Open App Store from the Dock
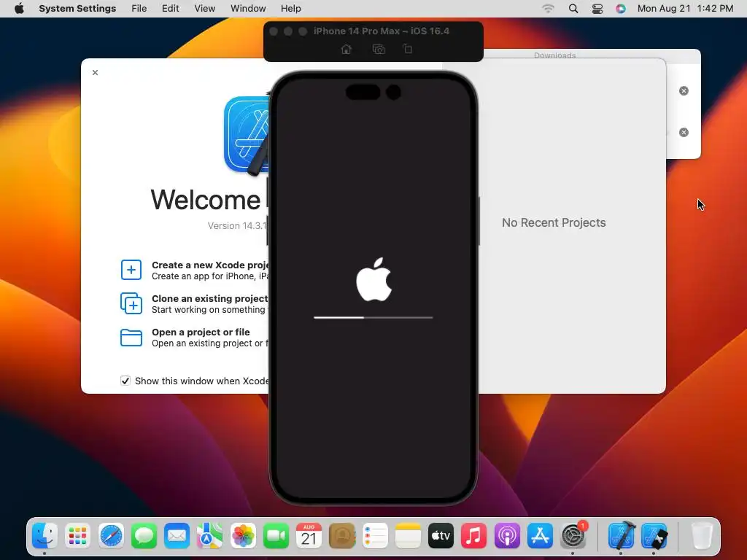The height and width of the screenshot is (560, 747). [x=540, y=536]
